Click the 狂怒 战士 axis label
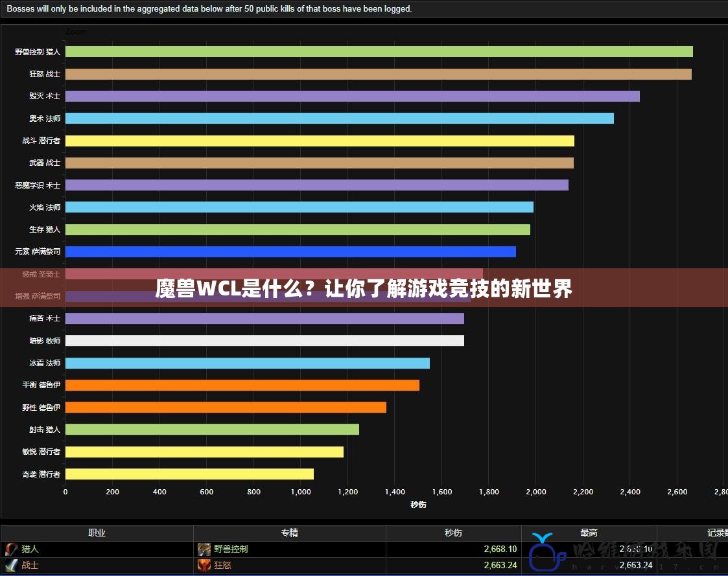 pyautogui.click(x=45, y=74)
